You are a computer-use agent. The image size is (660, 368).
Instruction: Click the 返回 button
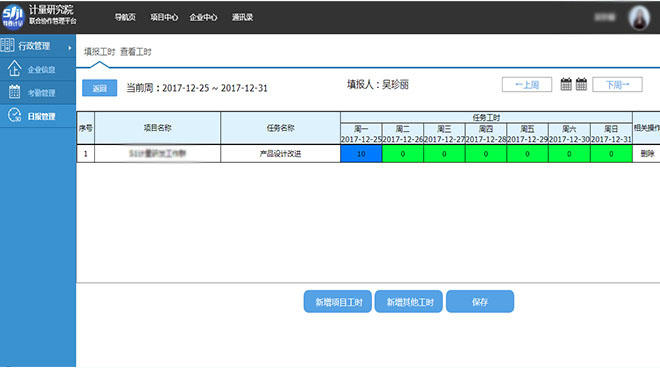click(99, 88)
